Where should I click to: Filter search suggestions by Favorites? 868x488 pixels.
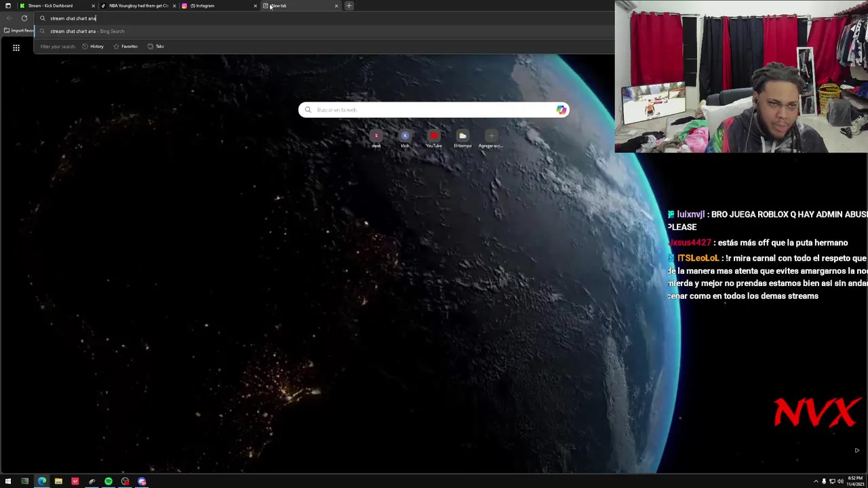tap(125, 46)
